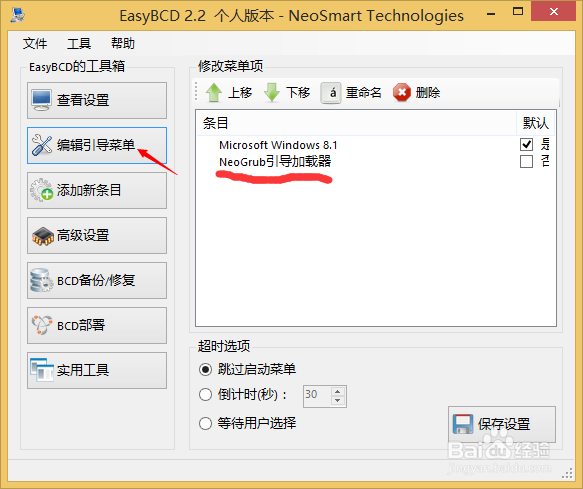Open 高级设置 advanced settings
Screen dimensions: 583x489
tap(97, 235)
